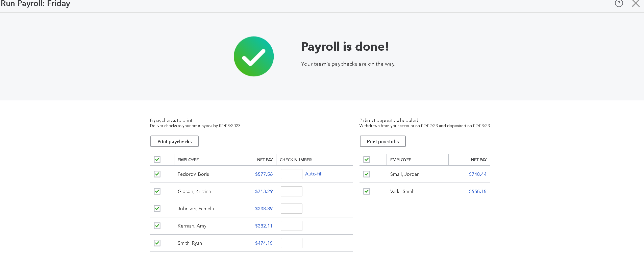Deselect Johnson, Pamela paycheck row

[x=157, y=209]
